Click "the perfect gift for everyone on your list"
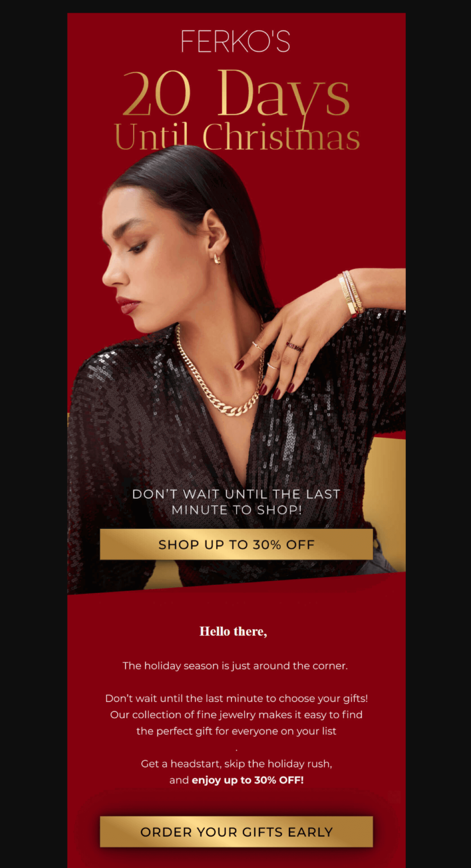The height and width of the screenshot is (868, 471). [x=236, y=731]
